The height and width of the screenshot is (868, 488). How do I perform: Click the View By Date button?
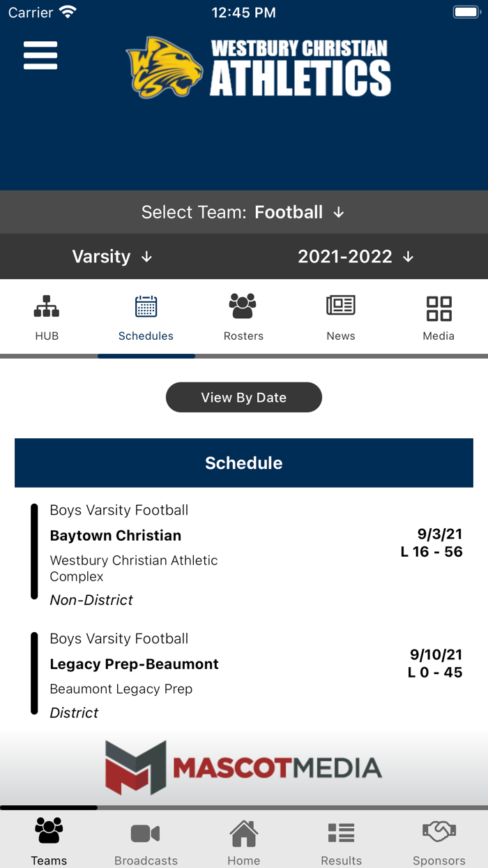243,397
